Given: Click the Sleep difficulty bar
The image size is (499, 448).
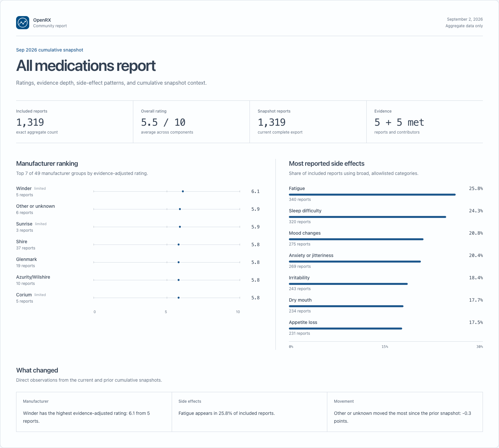Looking at the screenshot, I should point(367,217).
